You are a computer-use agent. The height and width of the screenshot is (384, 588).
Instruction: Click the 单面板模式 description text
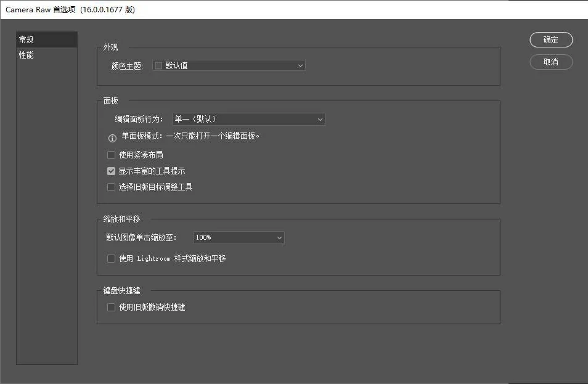[190, 136]
